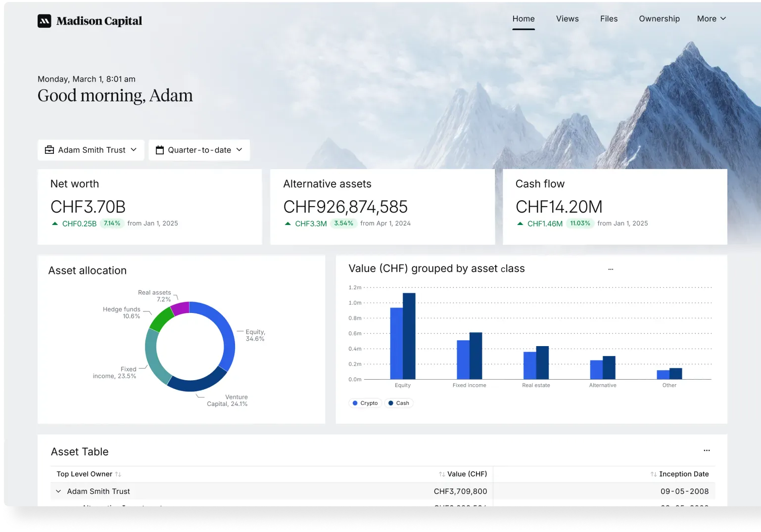761x532 pixels.
Task: Open the Home tab
Action: (523, 19)
